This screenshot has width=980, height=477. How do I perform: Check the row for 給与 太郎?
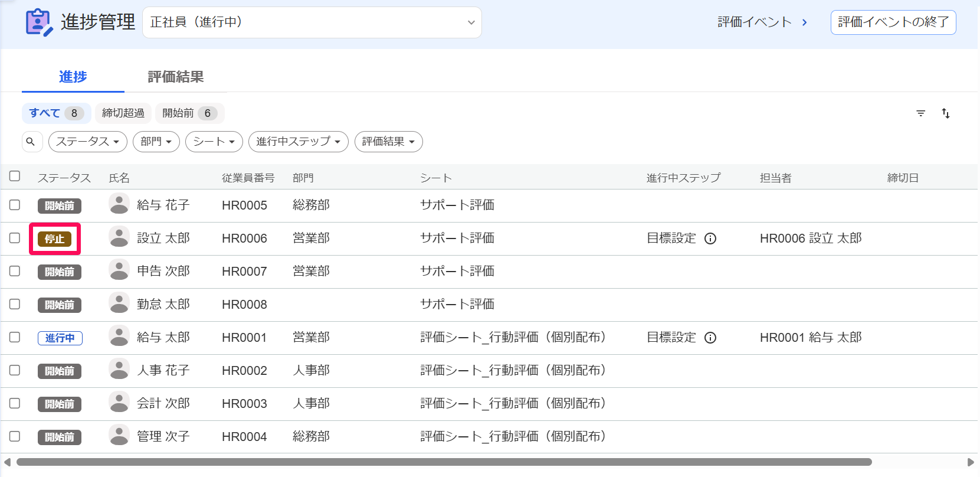point(15,337)
